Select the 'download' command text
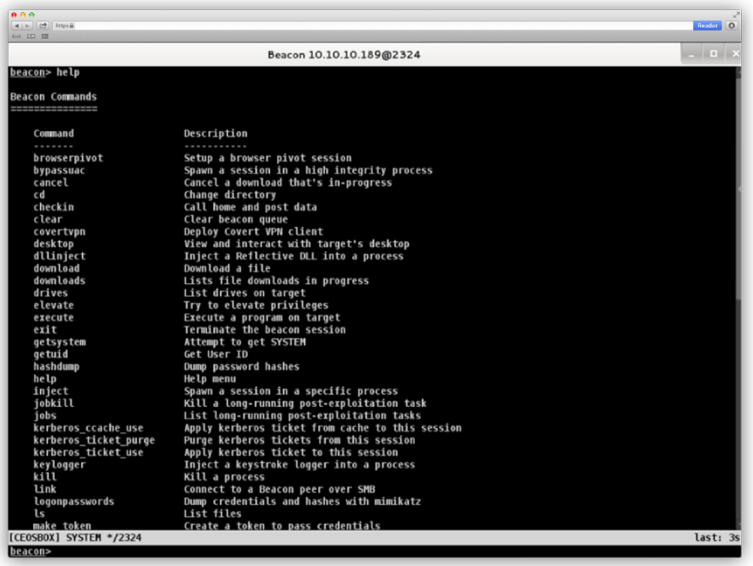 (x=57, y=268)
